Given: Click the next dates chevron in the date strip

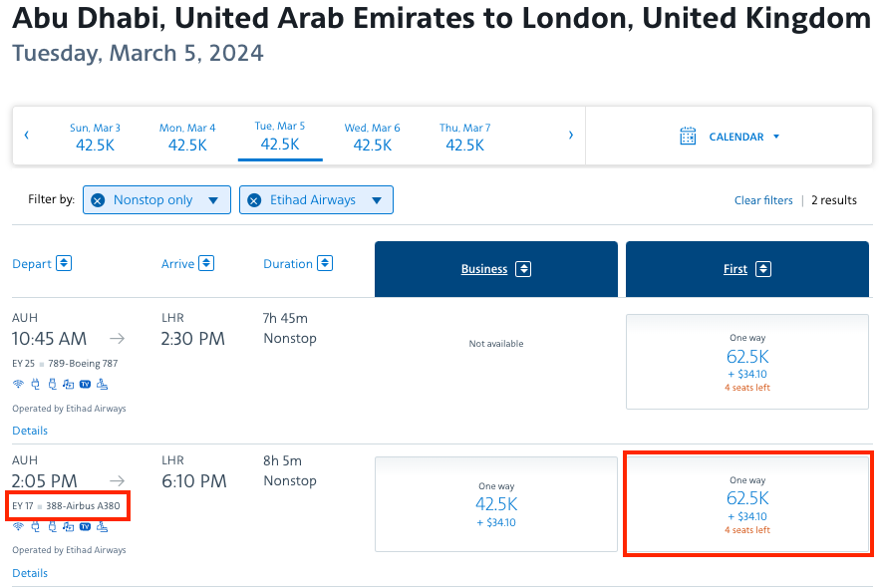Looking at the screenshot, I should coord(570,135).
